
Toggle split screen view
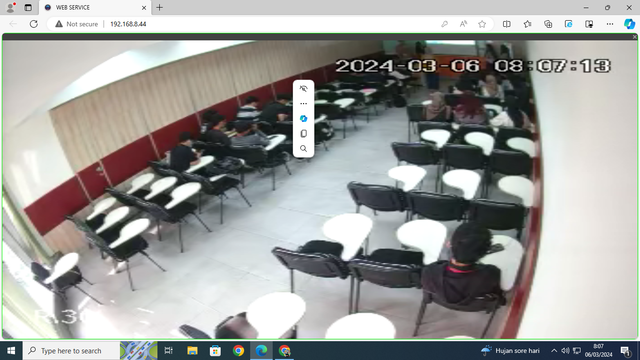tap(507, 24)
